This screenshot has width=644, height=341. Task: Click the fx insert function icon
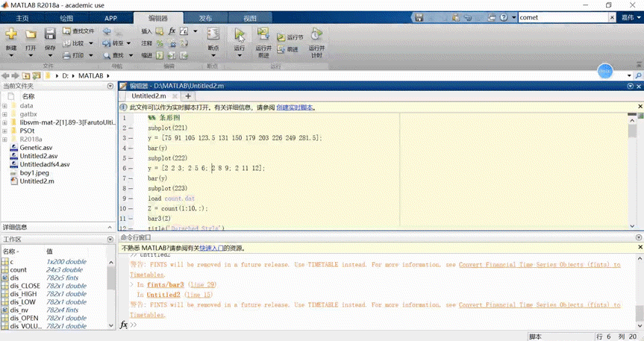(172, 31)
